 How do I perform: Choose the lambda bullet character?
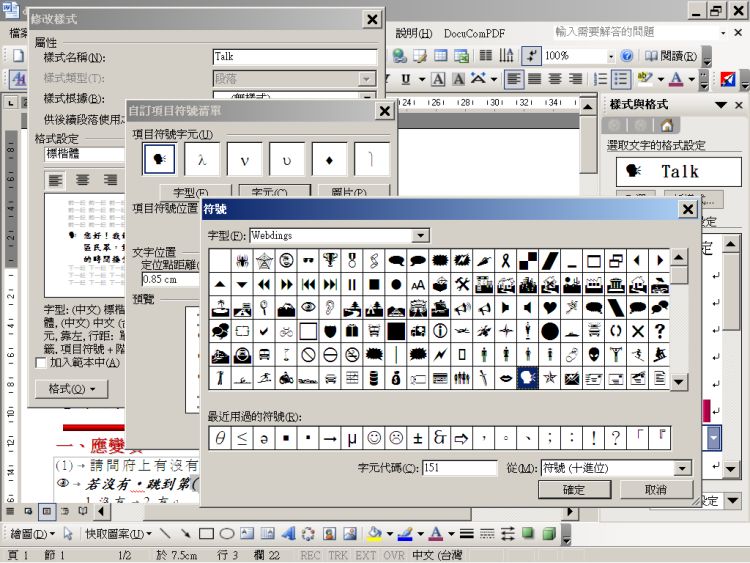pos(202,159)
